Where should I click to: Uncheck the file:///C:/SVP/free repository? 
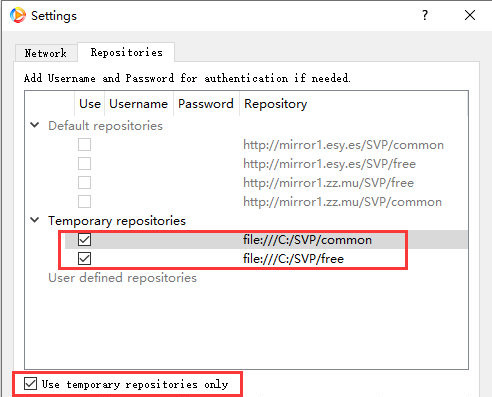(84, 259)
